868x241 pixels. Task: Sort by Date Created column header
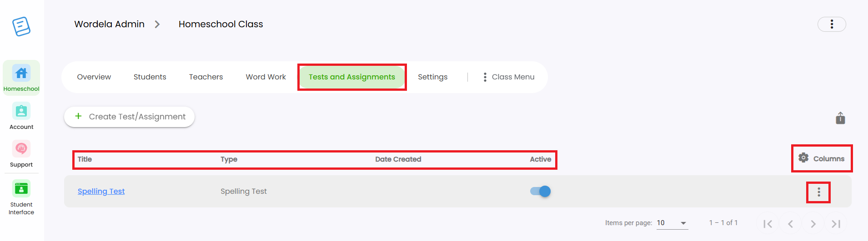[398, 159]
